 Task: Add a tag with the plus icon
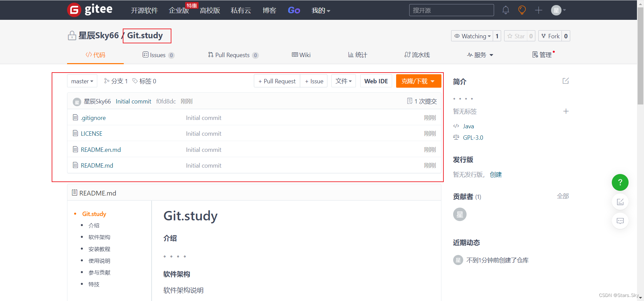coord(566,111)
